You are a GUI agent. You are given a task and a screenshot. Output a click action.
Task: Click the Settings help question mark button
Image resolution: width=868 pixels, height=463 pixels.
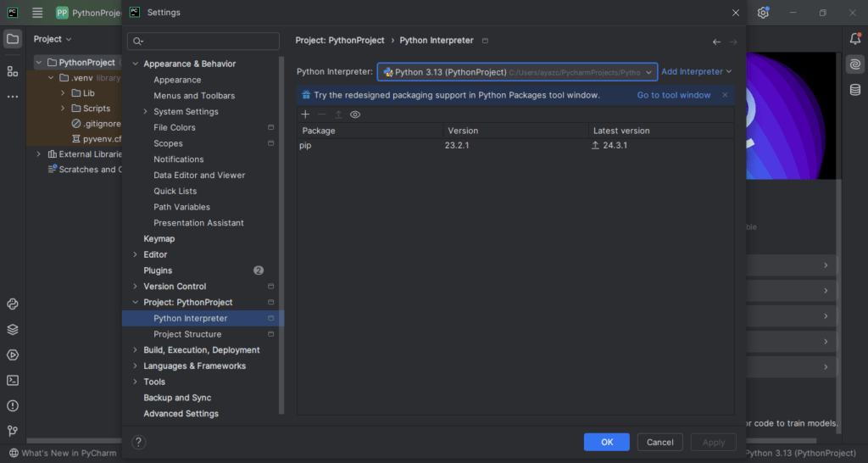coord(138,442)
